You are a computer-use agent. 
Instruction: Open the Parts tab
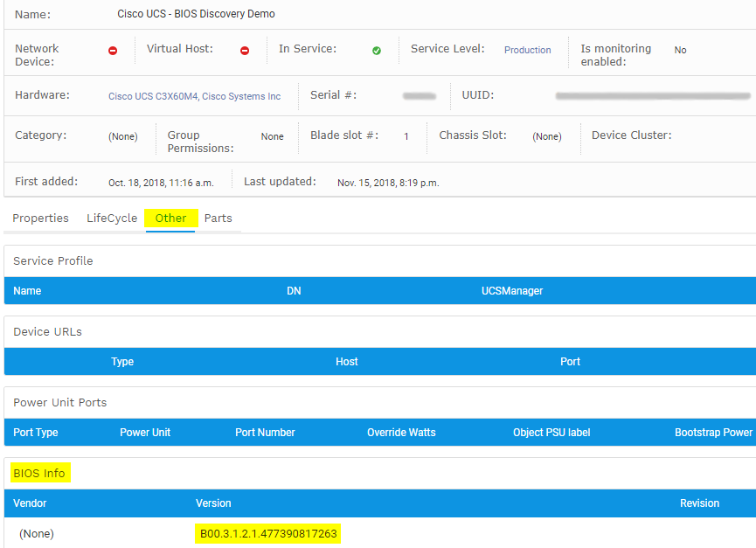(x=218, y=219)
